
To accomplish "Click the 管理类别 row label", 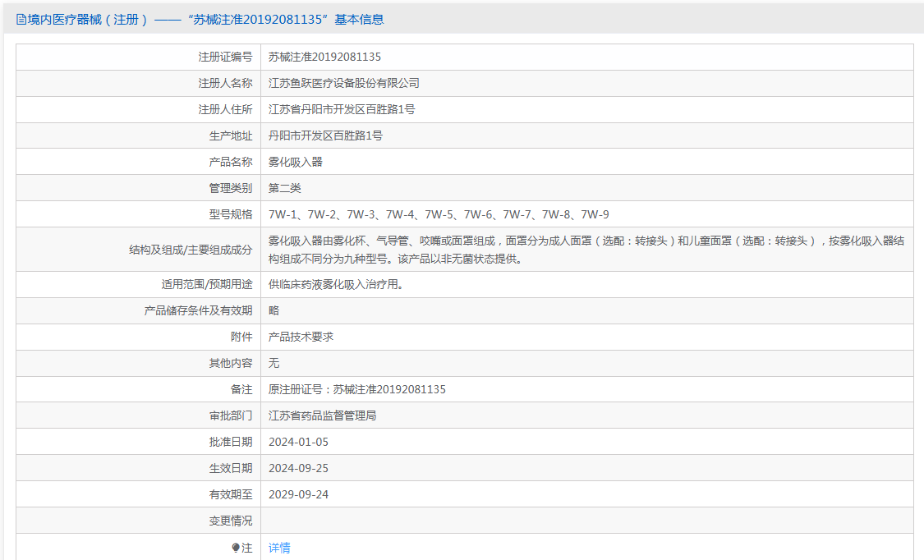I will point(231,188).
